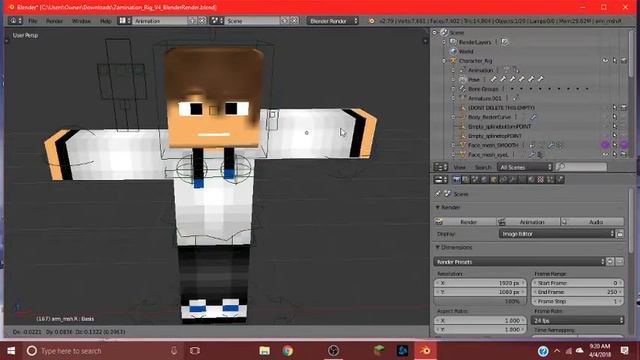This screenshot has width=640, height=360.
Task: Select the DONT DELETE THIS EMPTY object
Action: coord(501,108)
